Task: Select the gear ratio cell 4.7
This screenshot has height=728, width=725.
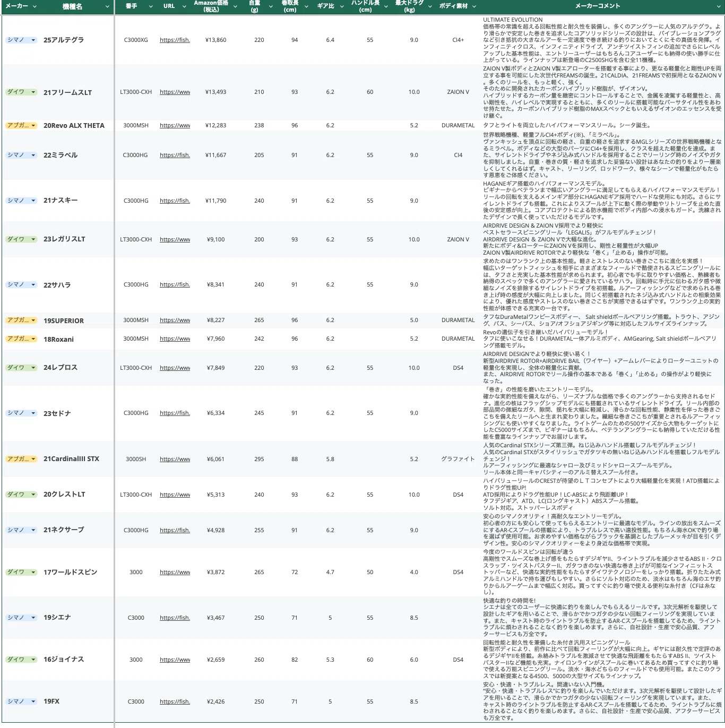Action: point(330,572)
